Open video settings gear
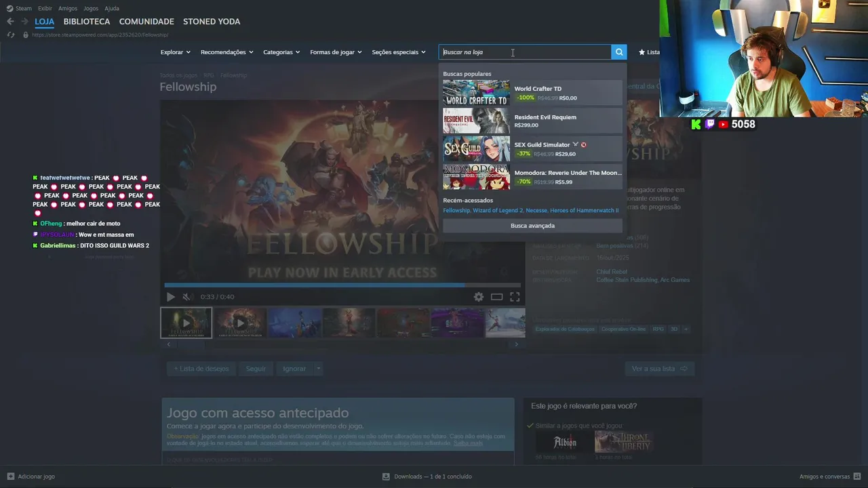The height and width of the screenshot is (488, 868). point(479,297)
